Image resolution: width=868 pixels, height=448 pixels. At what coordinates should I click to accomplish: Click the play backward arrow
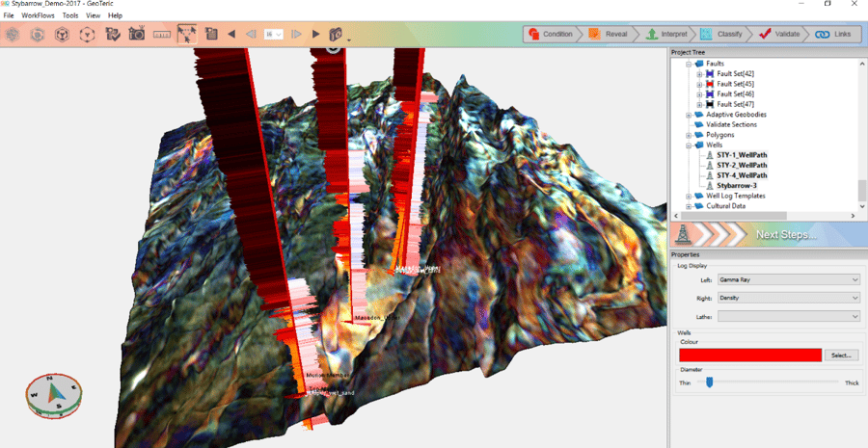(231, 35)
